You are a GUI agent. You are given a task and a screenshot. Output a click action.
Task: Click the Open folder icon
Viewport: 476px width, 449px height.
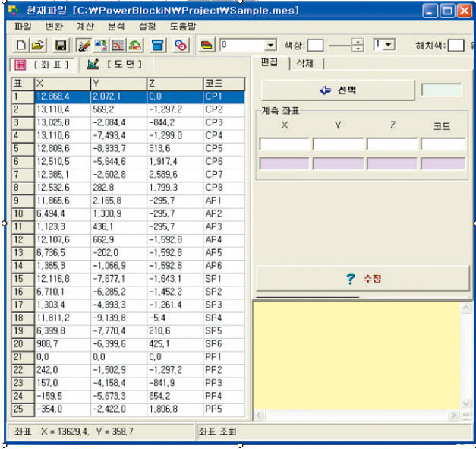point(36,46)
